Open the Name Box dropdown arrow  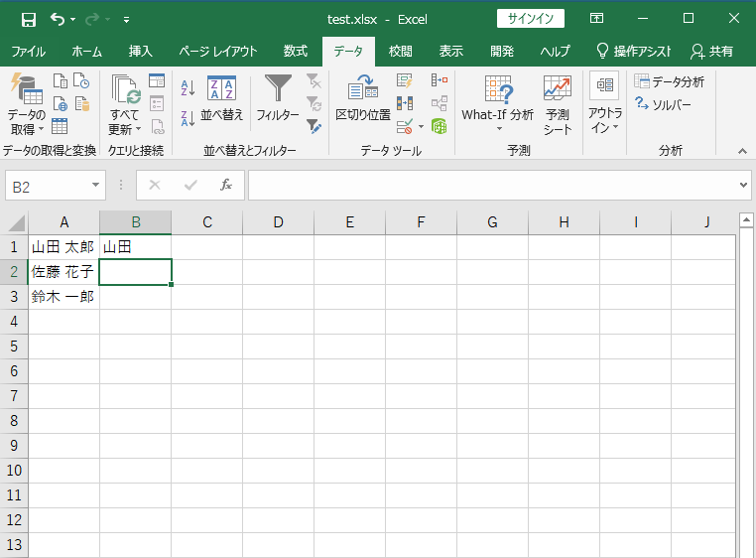click(x=95, y=185)
